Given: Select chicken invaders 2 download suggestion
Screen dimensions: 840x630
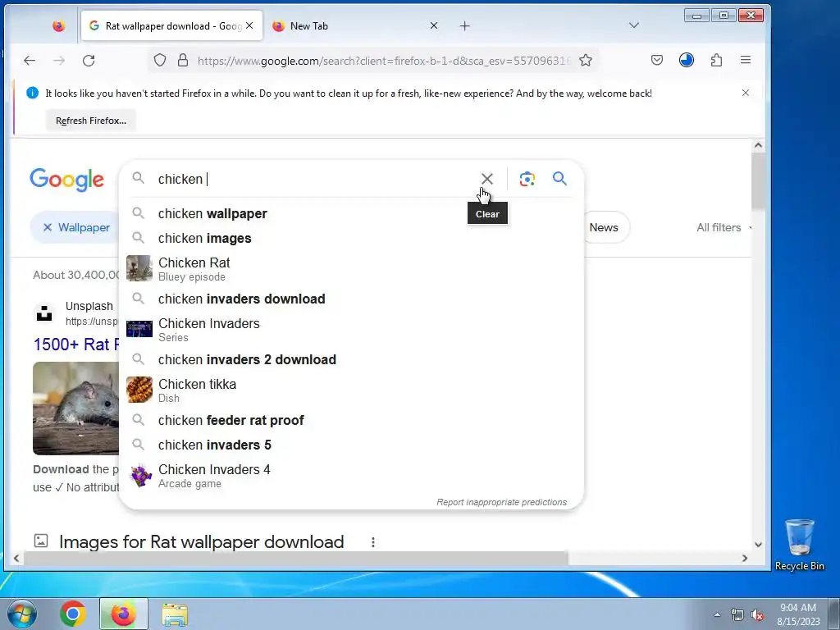Looking at the screenshot, I should pos(351,359).
